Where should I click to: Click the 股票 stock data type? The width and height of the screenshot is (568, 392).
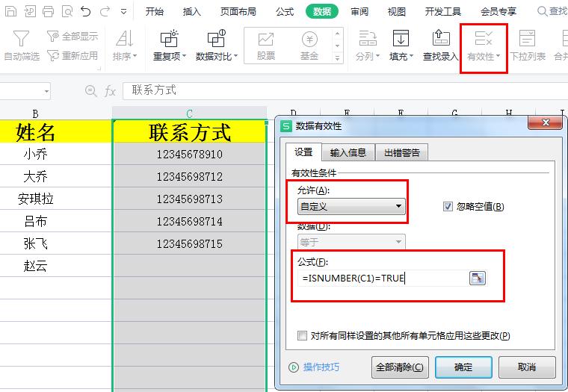coord(266,46)
